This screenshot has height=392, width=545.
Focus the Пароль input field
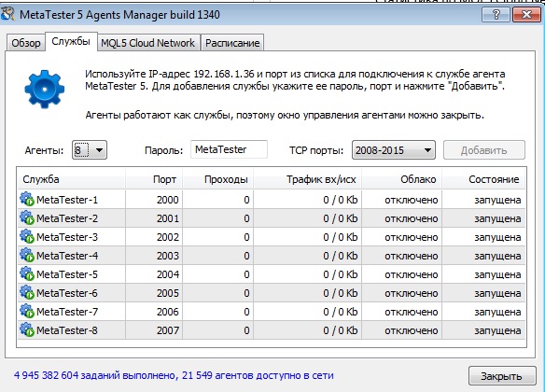tap(229, 149)
